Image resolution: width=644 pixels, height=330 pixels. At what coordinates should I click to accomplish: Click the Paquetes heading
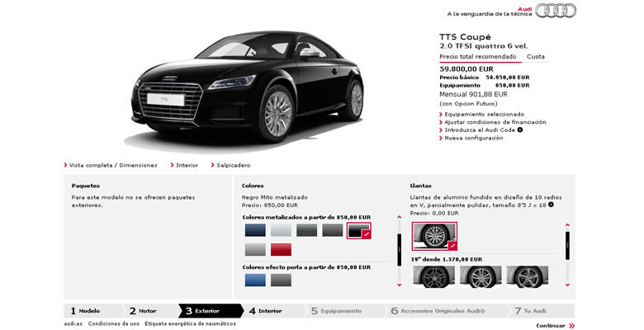tap(85, 186)
